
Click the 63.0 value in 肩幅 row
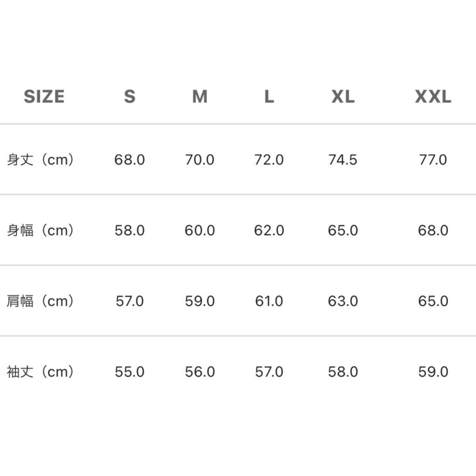click(x=343, y=301)
